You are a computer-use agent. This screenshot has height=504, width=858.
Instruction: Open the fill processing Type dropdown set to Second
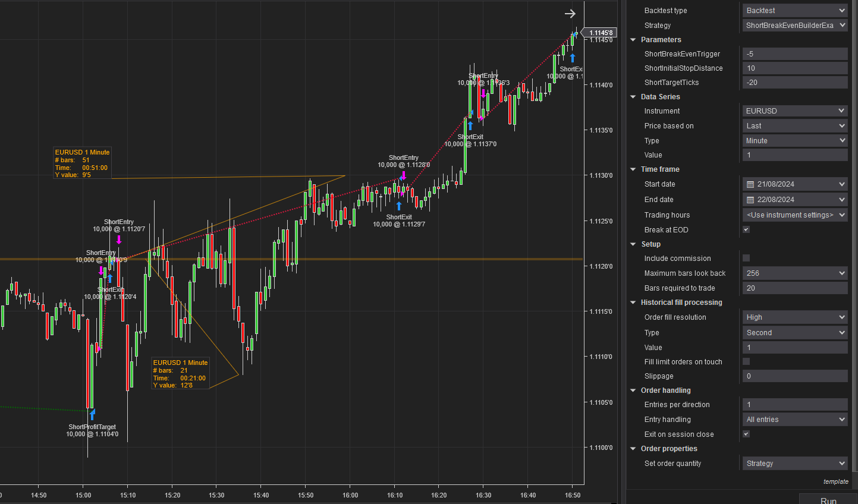point(795,333)
